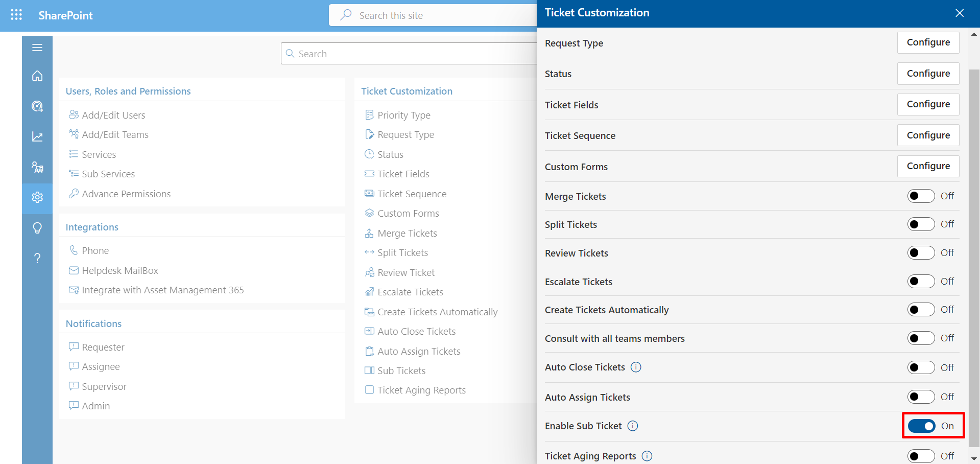This screenshot has width=980, height=464.
Task: Click the Status clock icon
Action: click(370, 154)
